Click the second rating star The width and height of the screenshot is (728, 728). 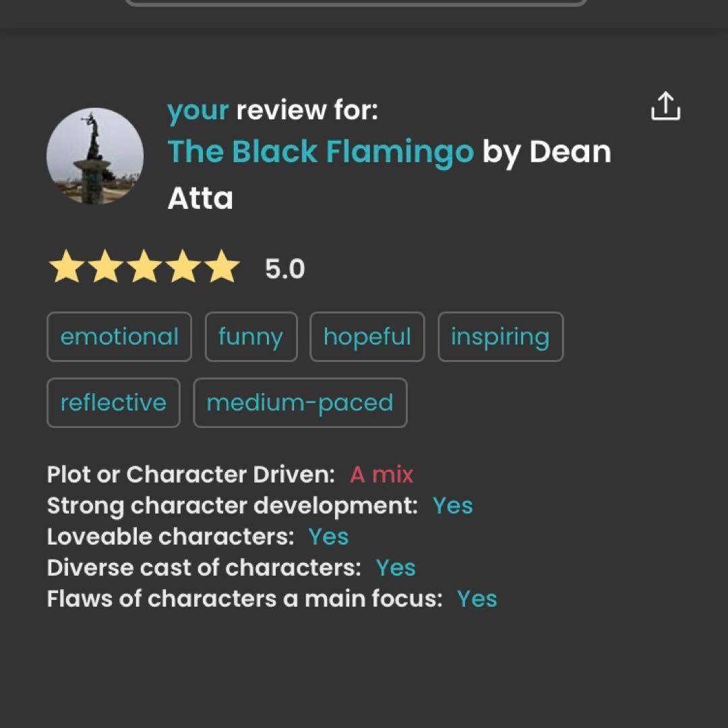click(x=105, y=268)
